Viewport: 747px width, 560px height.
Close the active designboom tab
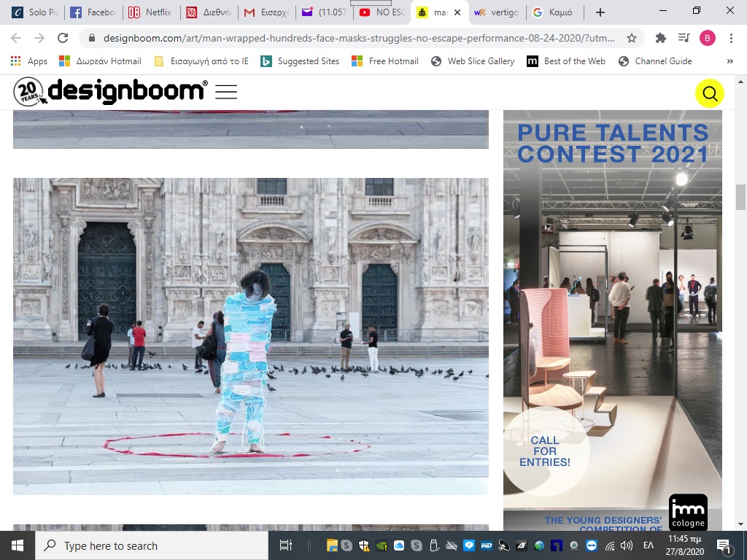click(x=457, y=12)
